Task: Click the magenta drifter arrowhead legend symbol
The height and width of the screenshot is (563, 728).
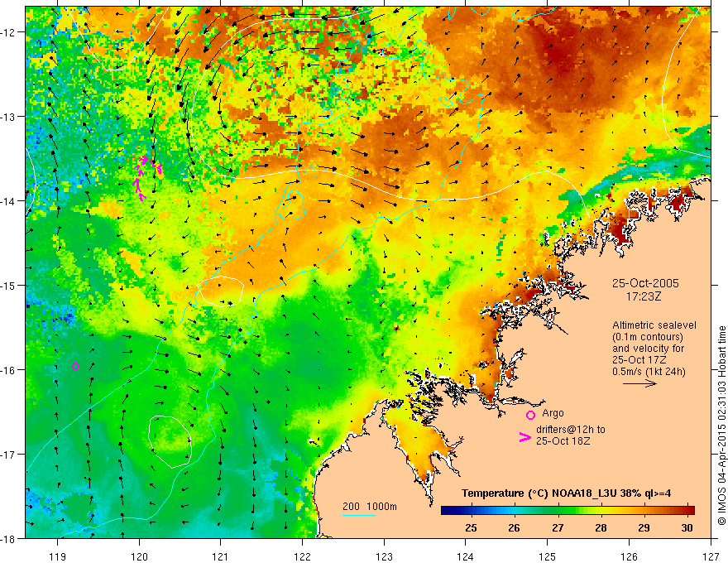Action: (x=524, y=437)
